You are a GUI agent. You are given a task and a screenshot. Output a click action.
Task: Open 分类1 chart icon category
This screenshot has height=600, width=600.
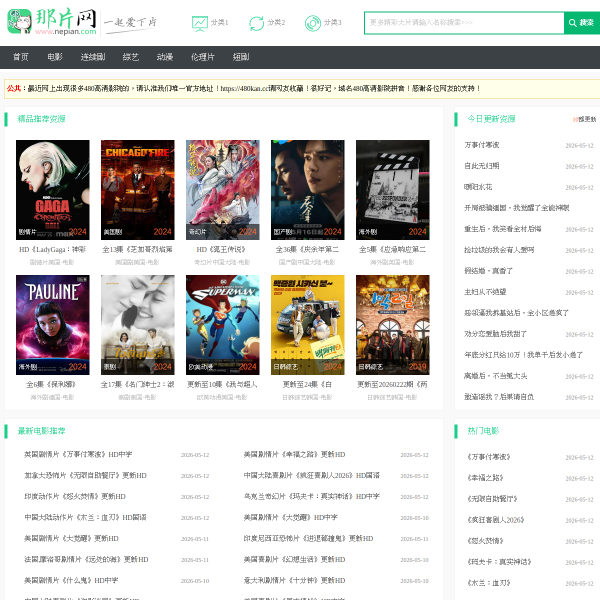(210, 23)
